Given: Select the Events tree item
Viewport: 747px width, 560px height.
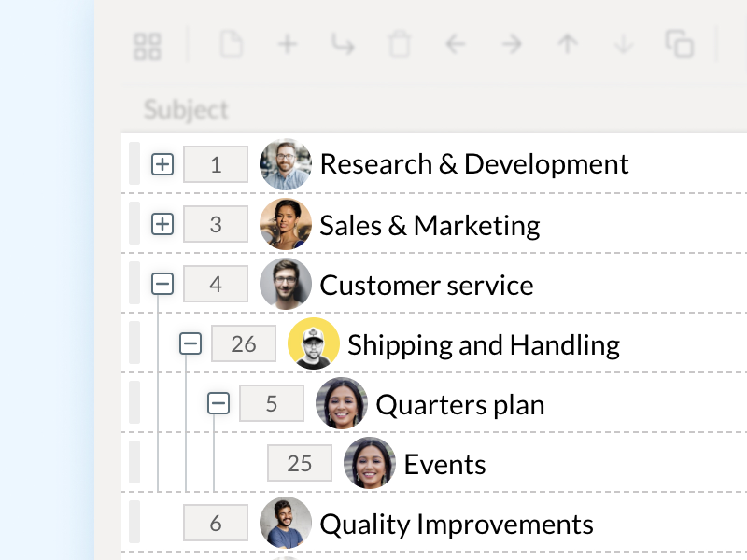Looking at the screenshot, I should point(444,464).
